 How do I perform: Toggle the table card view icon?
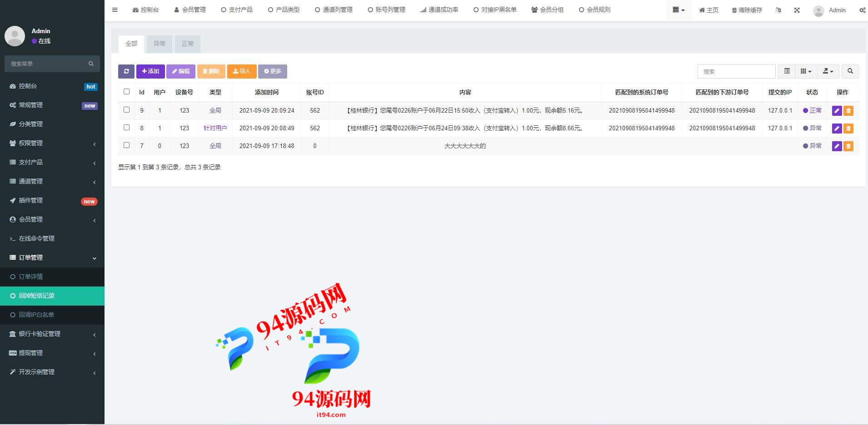pos(787,71)
